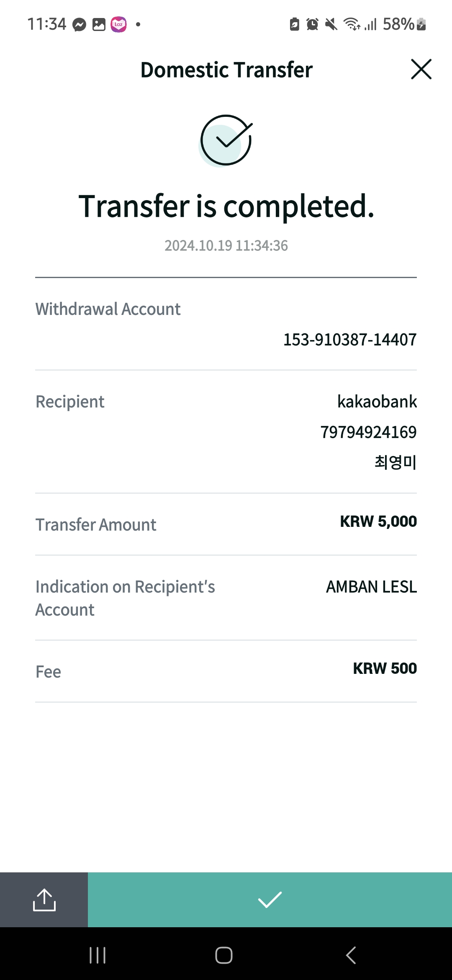This screenshot has height=980, width=452.
Task: Tap the KRW 5,000 transfer amount
Action: (x=378, y=521)
